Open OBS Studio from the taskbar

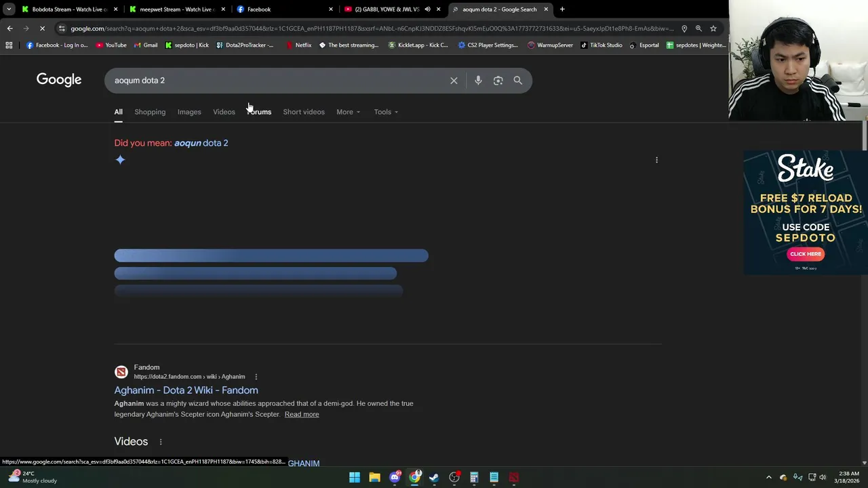point(454,478)
